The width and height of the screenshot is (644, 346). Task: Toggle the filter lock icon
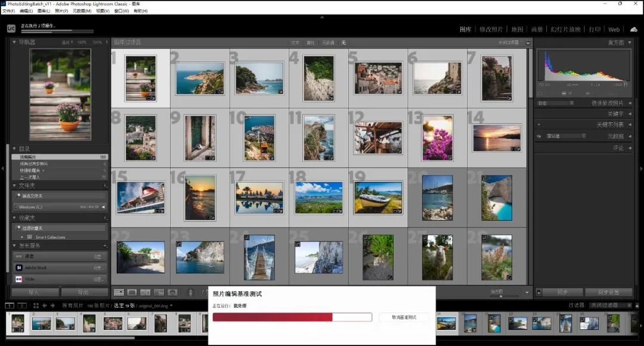tap(528, 42)
